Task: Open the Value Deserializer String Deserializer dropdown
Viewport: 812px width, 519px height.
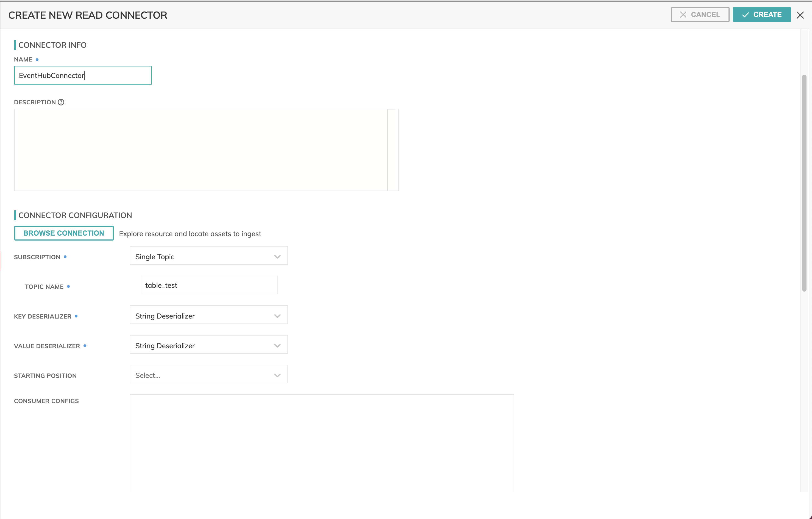Action: tap(202, 346)
